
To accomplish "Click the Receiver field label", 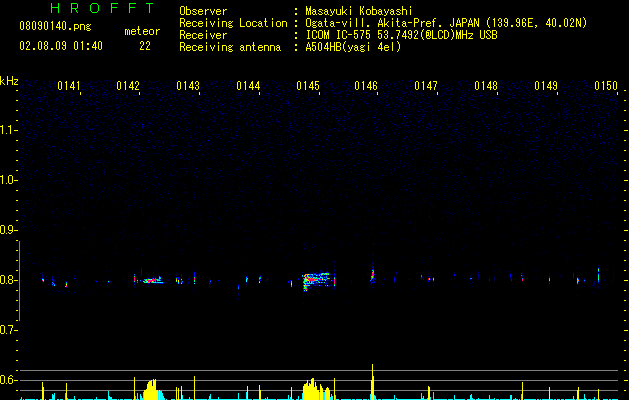I will [x=203, y=35].
